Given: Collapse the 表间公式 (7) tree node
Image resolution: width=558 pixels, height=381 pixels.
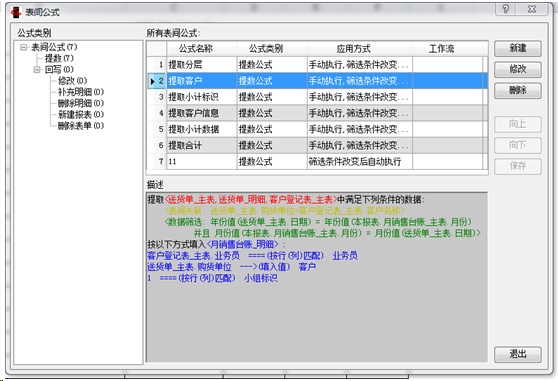Looking at the screenshot, I should point(23,47).
